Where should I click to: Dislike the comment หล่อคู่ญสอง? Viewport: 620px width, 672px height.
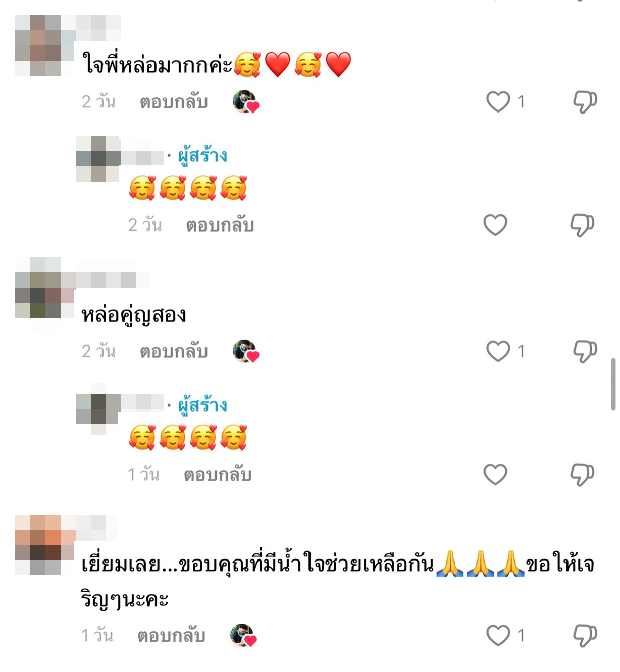585,351
